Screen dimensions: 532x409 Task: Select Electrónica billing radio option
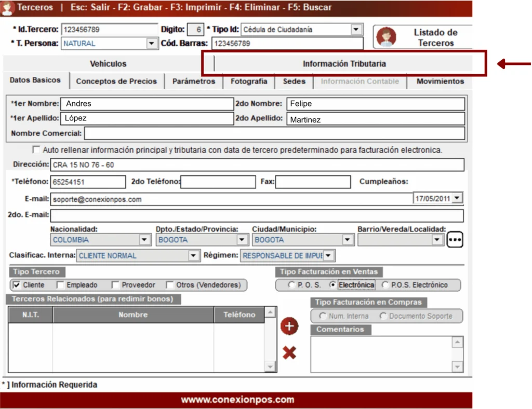click(332, 285)
